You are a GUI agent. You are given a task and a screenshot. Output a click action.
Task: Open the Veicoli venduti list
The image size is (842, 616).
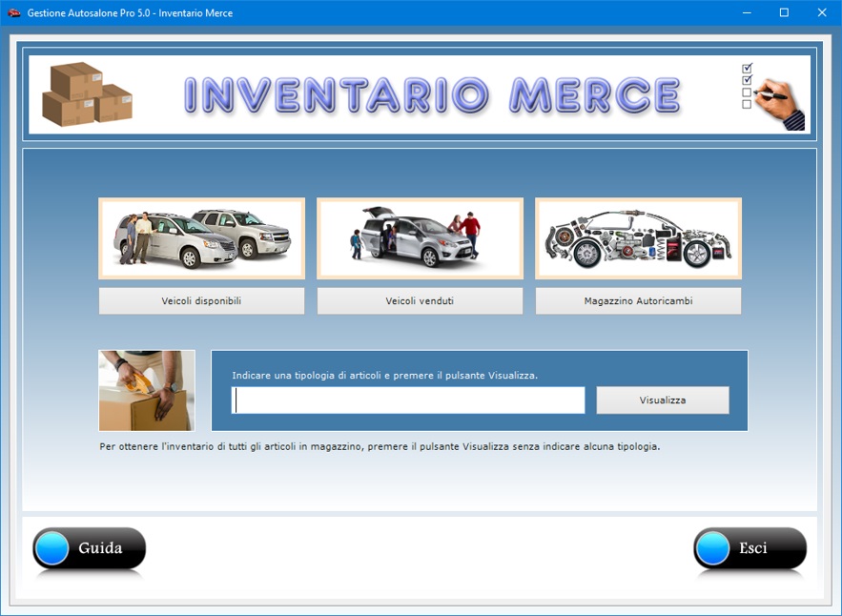pyautogui.click(x=420, y=300)
